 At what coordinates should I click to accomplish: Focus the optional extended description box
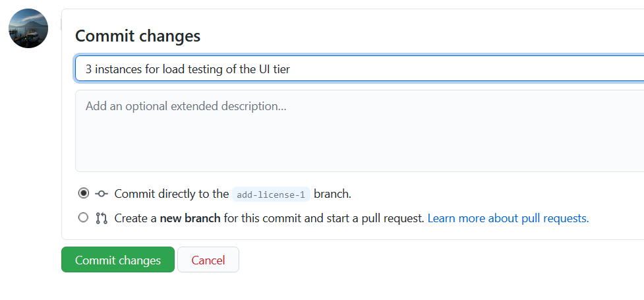[359, 131]
